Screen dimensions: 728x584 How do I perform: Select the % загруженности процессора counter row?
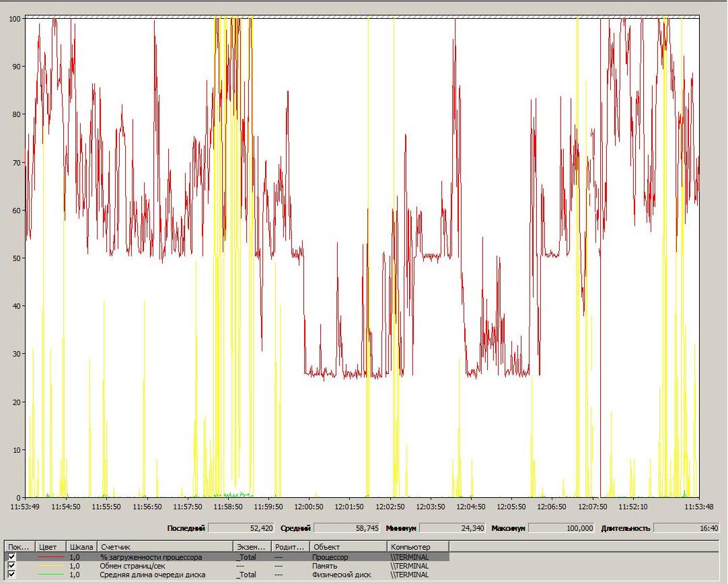(227, 557)
